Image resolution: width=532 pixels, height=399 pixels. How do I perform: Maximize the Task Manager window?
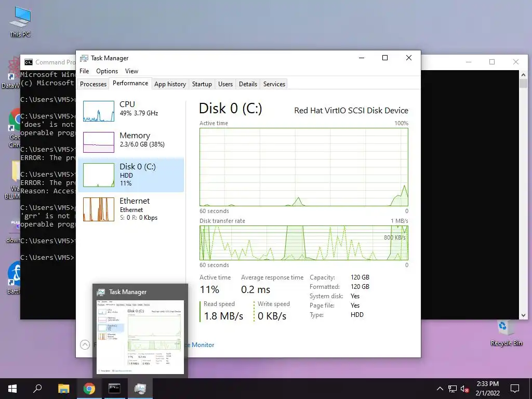[385, 58]
